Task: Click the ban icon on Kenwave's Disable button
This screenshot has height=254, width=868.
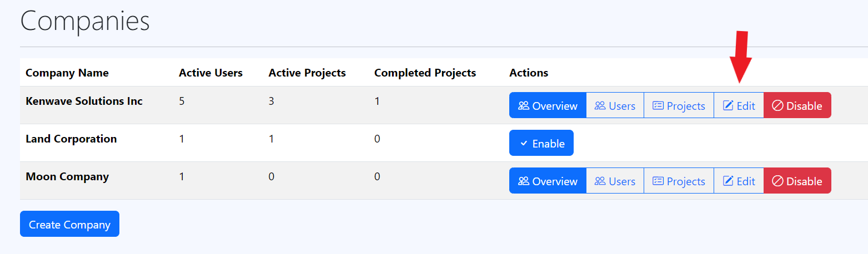Action: 777,105
